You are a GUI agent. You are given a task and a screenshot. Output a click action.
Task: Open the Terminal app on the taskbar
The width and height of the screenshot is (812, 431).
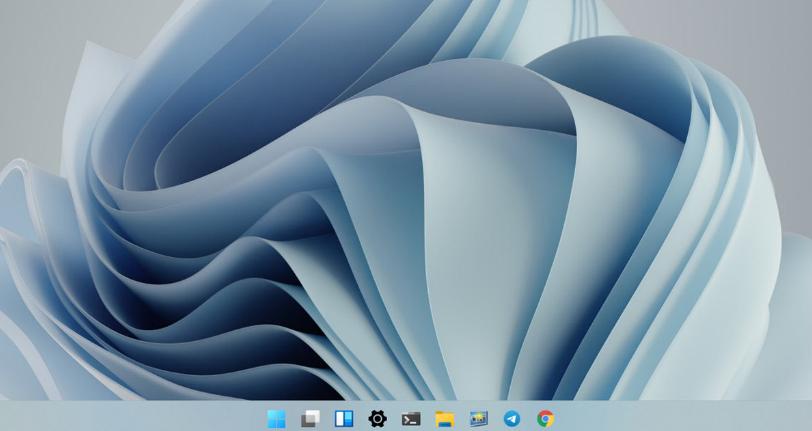click(411, 419)
